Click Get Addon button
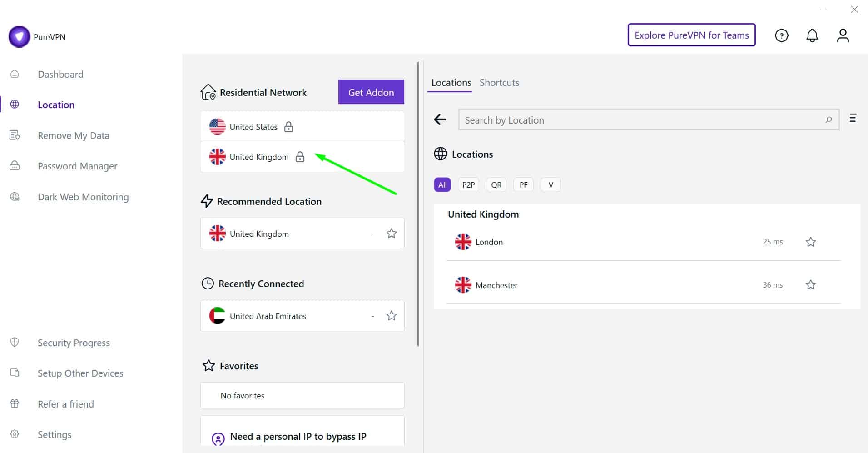This screenshot has width=868, height=453. pos(371,92)
